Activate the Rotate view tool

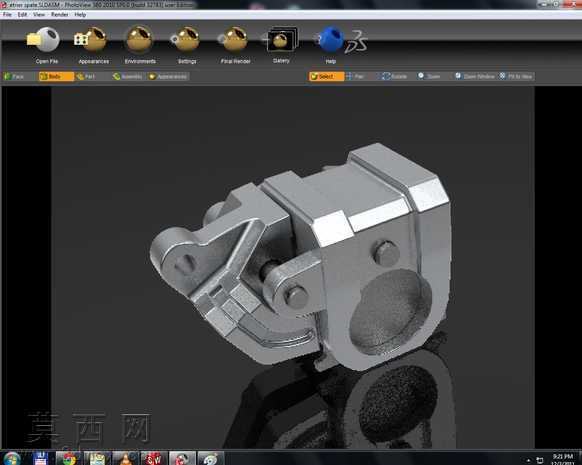click(395, 76)
